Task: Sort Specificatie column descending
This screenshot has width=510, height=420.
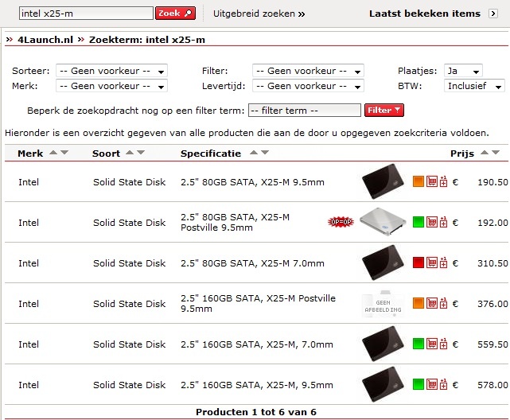Action: click(x=265, y=153)
